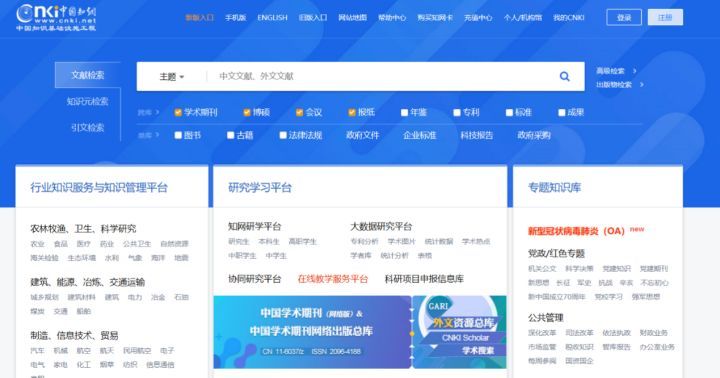Open the 主题 search field dropdown

coord(172,77)
